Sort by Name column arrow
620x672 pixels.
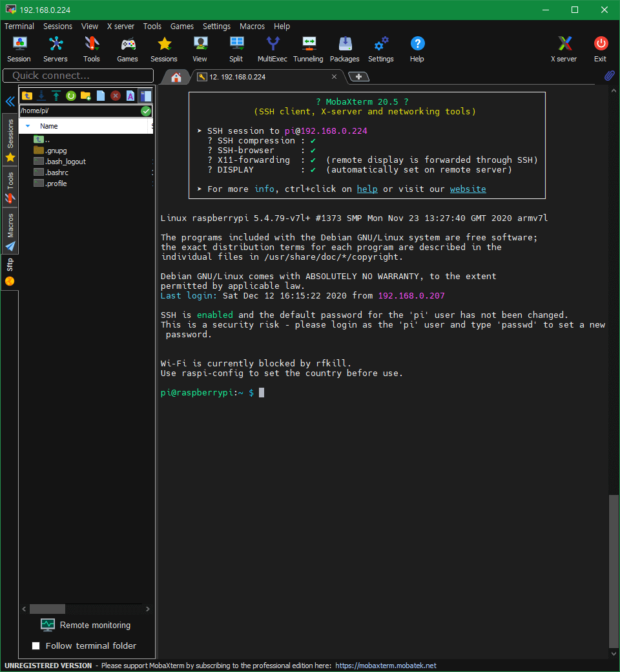pos(28,126)
